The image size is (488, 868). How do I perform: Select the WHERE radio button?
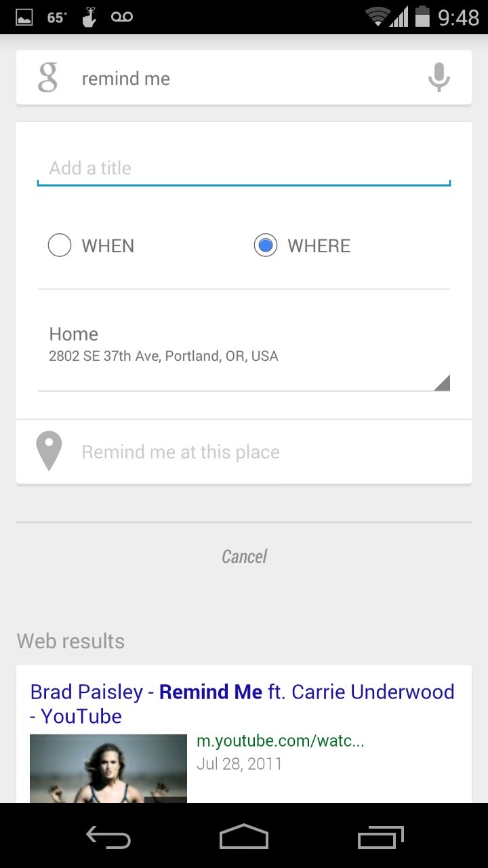coord(266,245)
